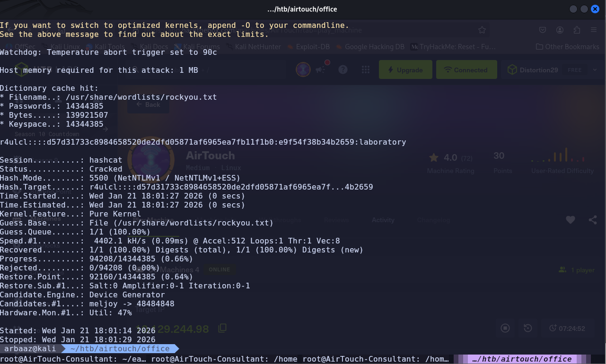The height and width of the screenshot is (364, 606).
Task: Open the apps grid icon
Action: point(365,69)
